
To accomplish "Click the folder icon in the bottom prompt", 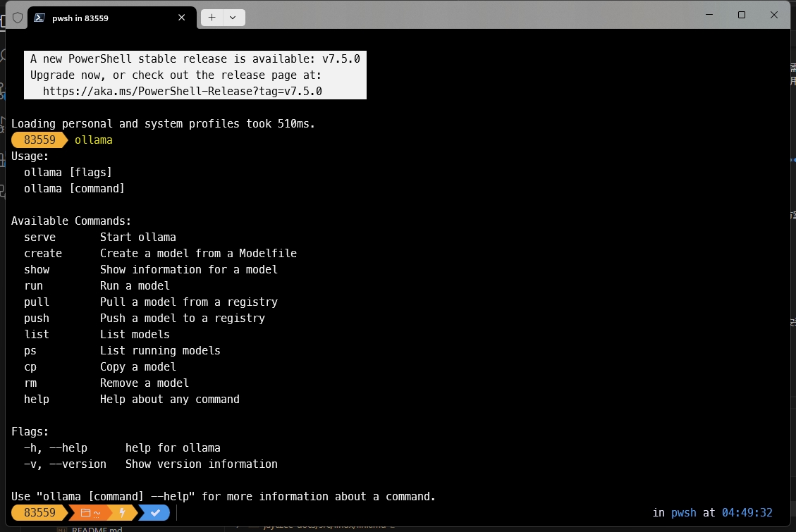I will [x=86, y=513].
